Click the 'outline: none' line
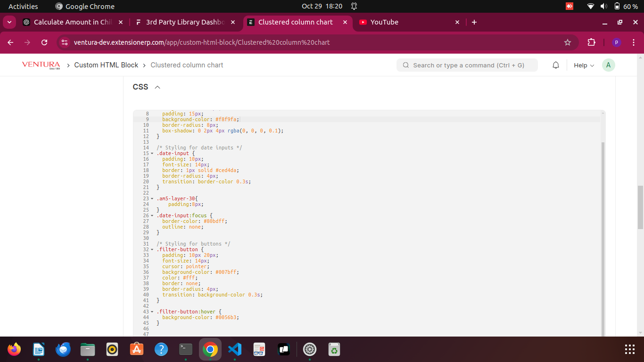 [x=183, y=227]
